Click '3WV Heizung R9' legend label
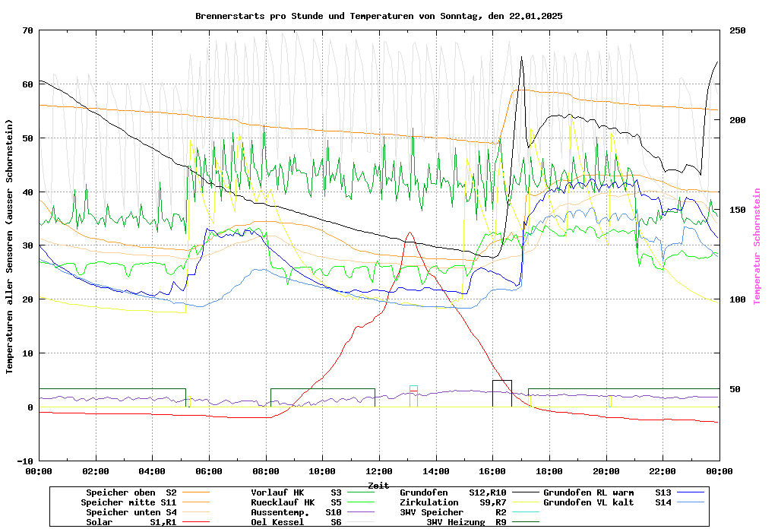 466,522
